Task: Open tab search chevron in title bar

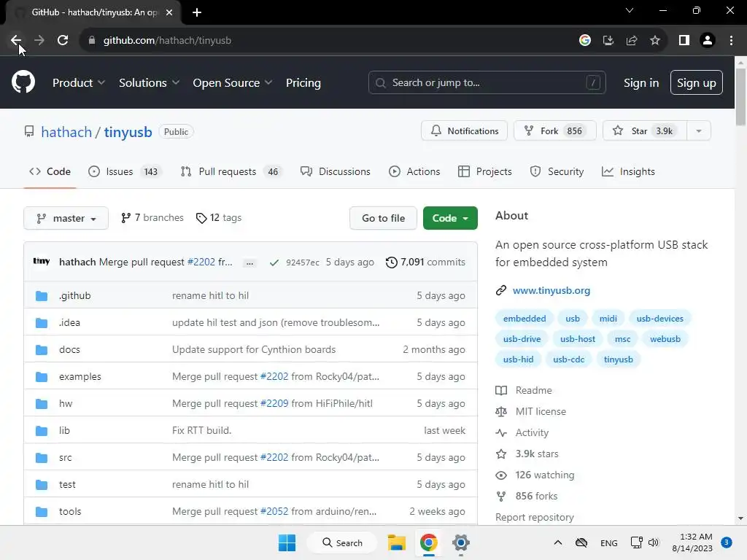Action: (630, 10)
